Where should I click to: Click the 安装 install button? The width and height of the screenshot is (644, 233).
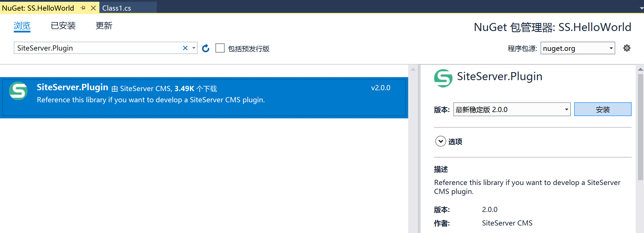coord(603,109)
